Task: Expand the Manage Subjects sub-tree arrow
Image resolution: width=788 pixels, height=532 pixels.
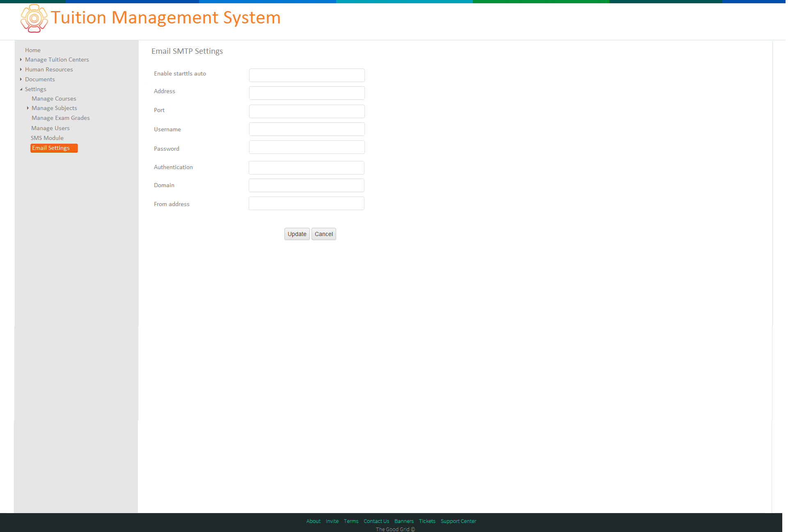Action: click(27, 108)
